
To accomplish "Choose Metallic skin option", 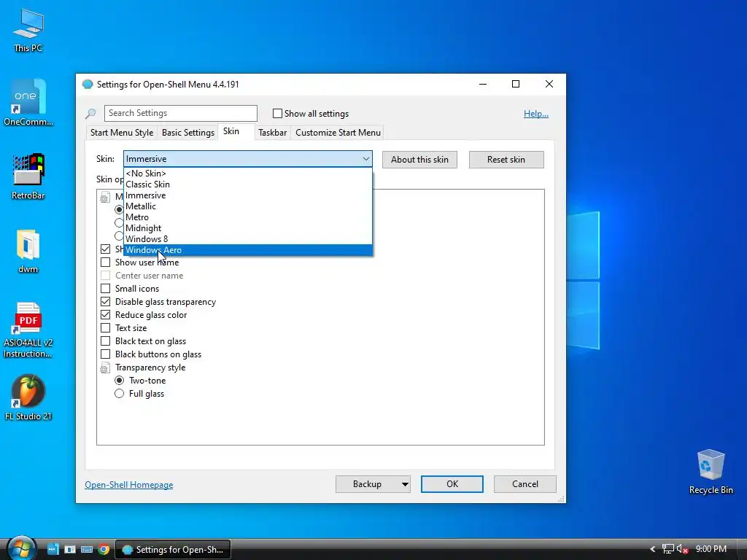I will pyautogui.click(x=248, y=206).
